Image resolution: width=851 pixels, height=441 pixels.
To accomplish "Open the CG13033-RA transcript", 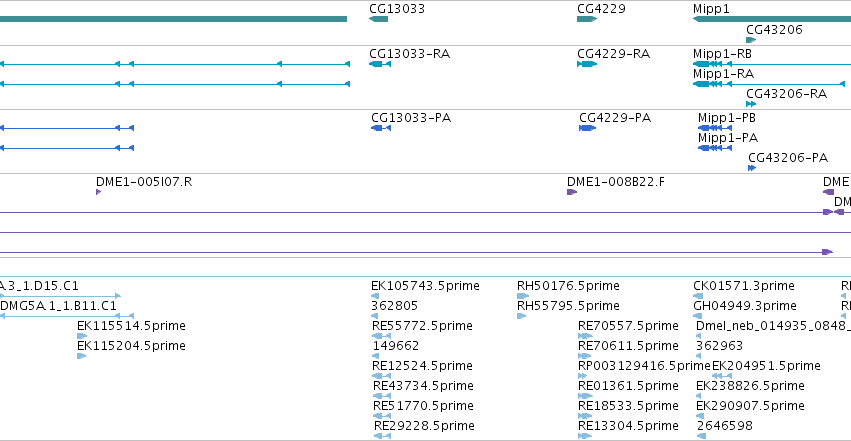I will [409, 54].
